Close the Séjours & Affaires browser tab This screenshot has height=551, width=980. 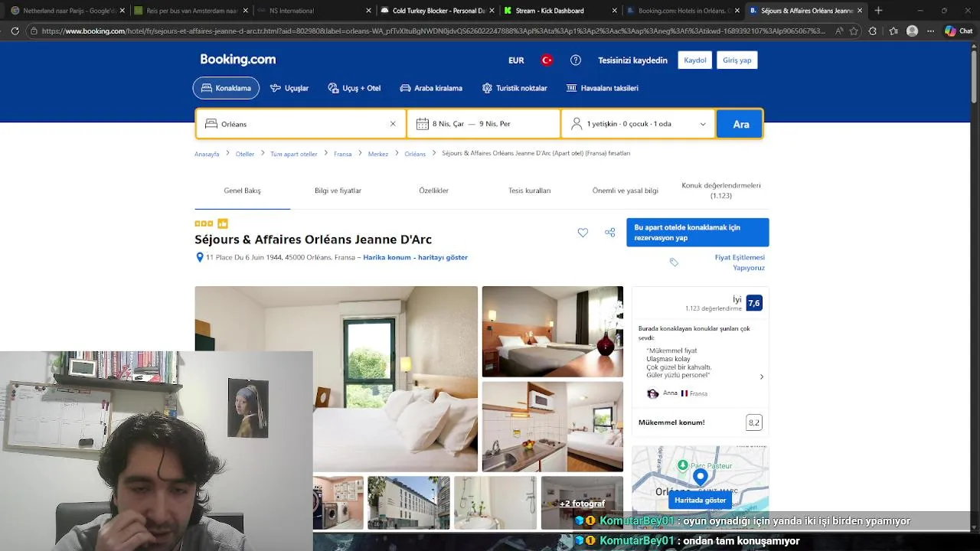860,11
